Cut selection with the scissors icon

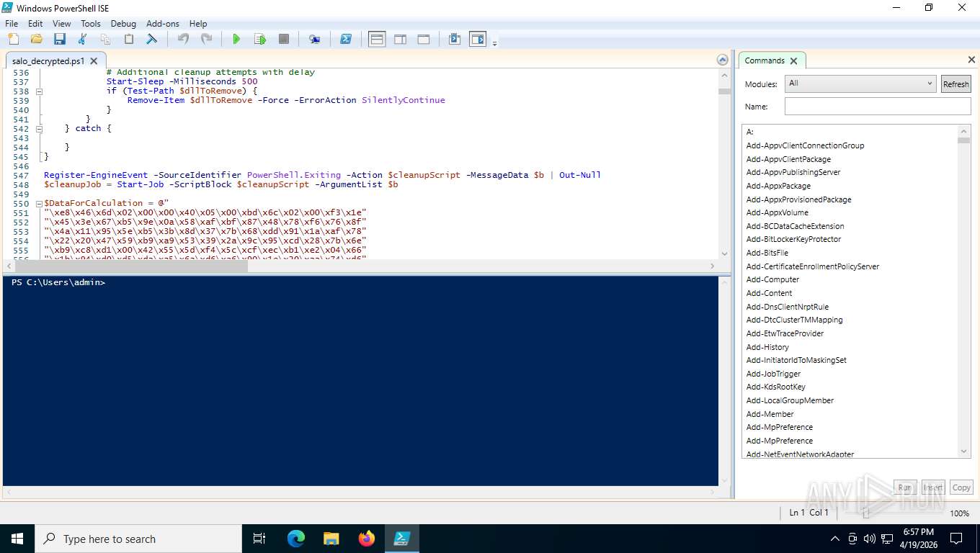click(82, 39)
